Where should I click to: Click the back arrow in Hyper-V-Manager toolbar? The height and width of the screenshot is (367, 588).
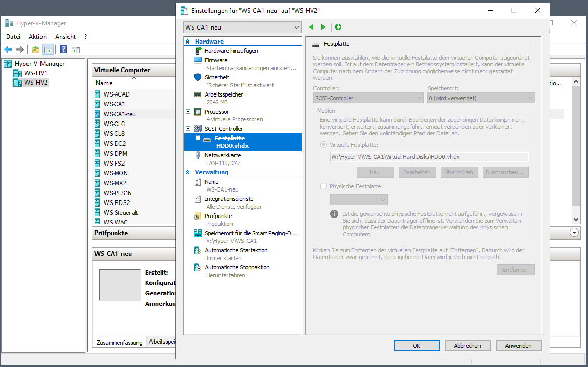point(8,49)
